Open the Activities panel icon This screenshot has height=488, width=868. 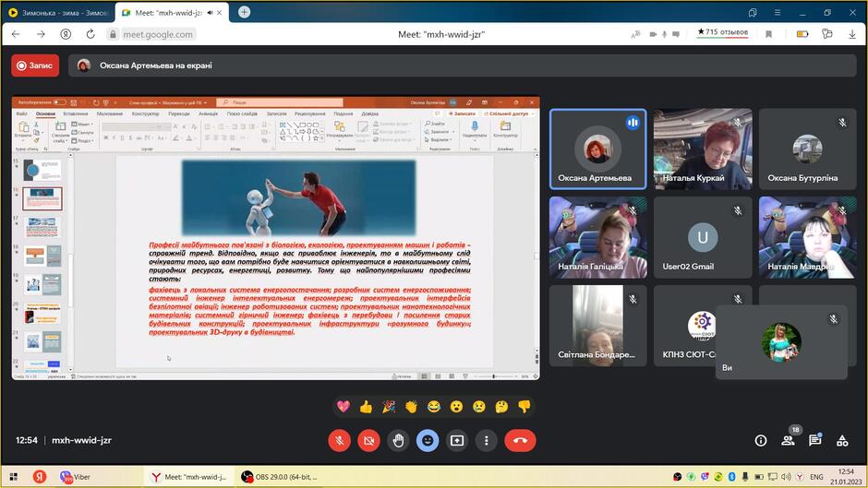click(x=842, y=440)
